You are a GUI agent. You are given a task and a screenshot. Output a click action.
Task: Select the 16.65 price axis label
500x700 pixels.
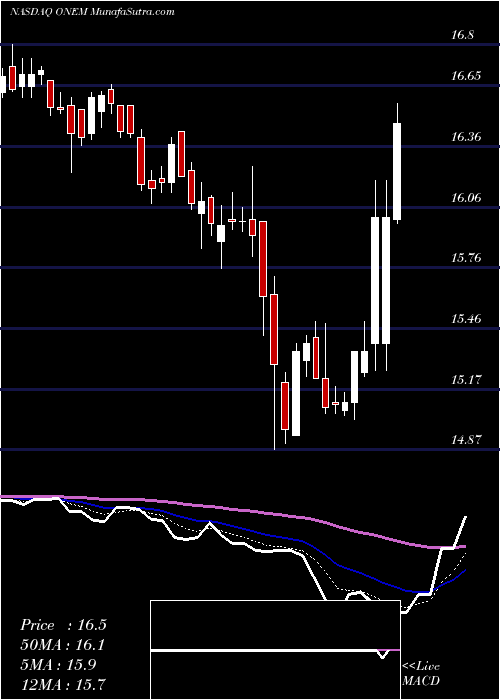coord(466,76)
